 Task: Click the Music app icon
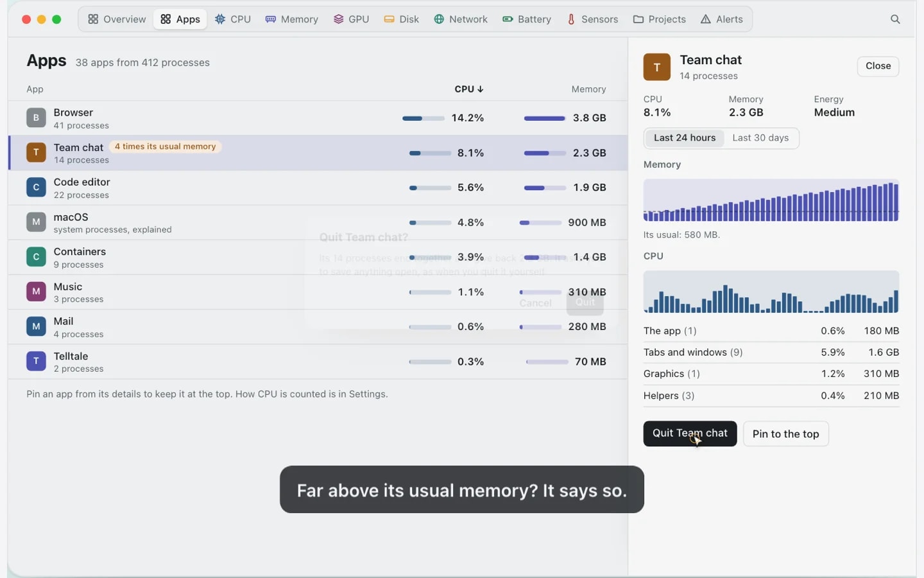pos(36,292)
